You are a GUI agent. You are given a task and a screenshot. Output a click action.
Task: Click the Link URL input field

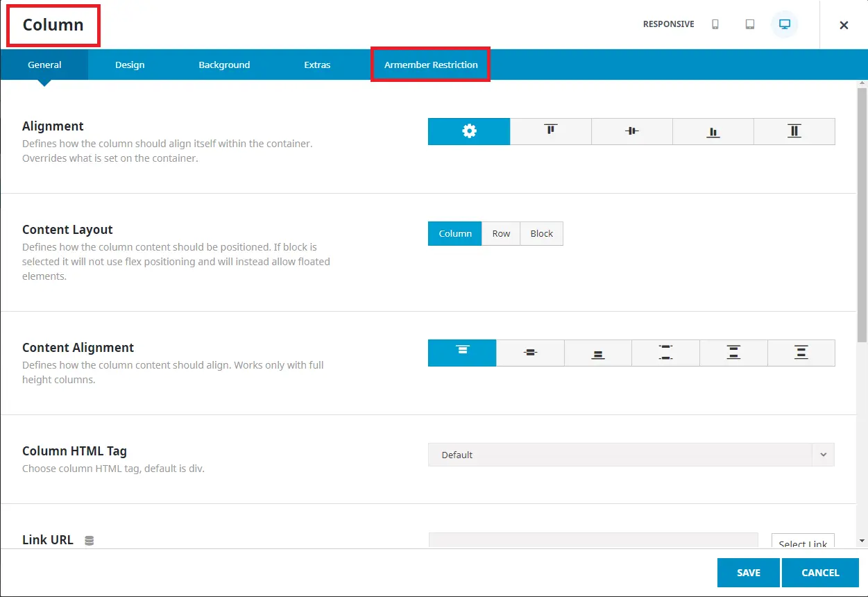[x=593, y=541]
